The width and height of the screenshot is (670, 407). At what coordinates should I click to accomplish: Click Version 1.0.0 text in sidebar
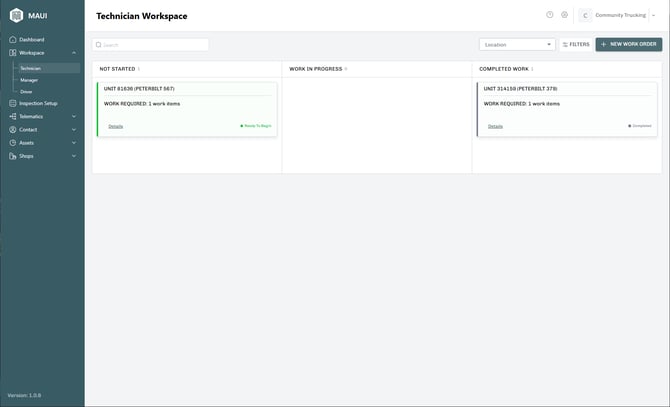pos(24,395)
